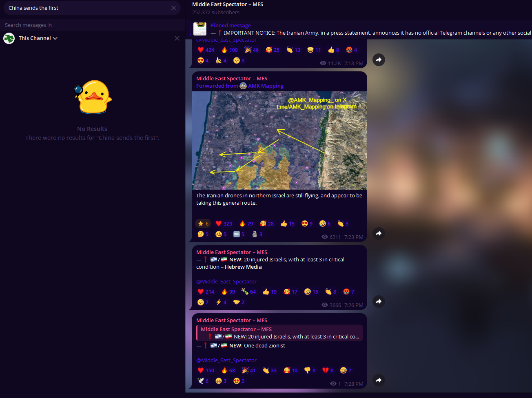The height and width of the screenshot is (398, 532).
Task: React with handshake (2) on 7:26 PM post
Action: point(239,303)
